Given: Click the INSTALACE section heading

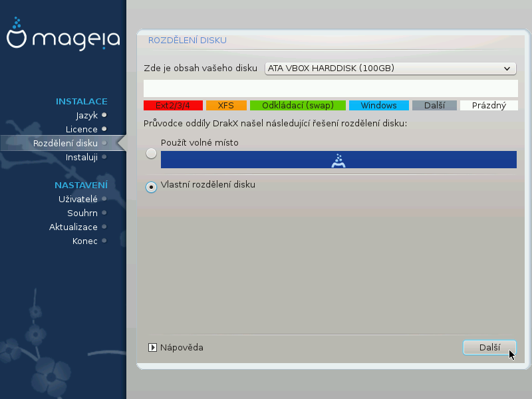Looking at the screenshot, I should pos(81,102).
